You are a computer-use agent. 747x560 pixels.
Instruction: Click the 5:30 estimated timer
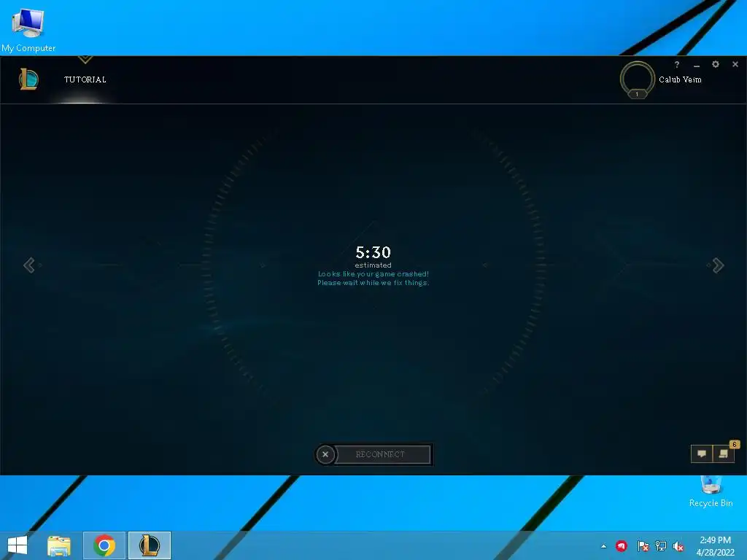point(373,256)
